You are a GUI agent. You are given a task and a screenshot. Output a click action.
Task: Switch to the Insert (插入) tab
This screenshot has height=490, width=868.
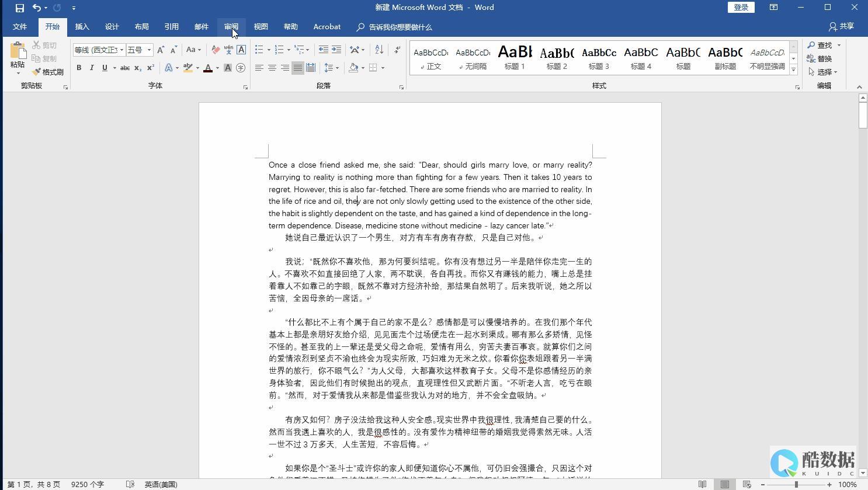(82, 27)
